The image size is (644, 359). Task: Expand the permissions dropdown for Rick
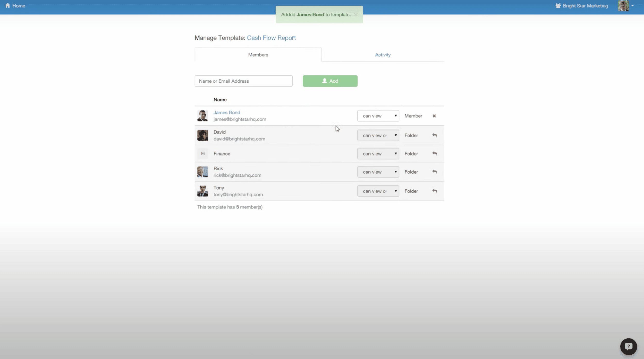(378, 172)
